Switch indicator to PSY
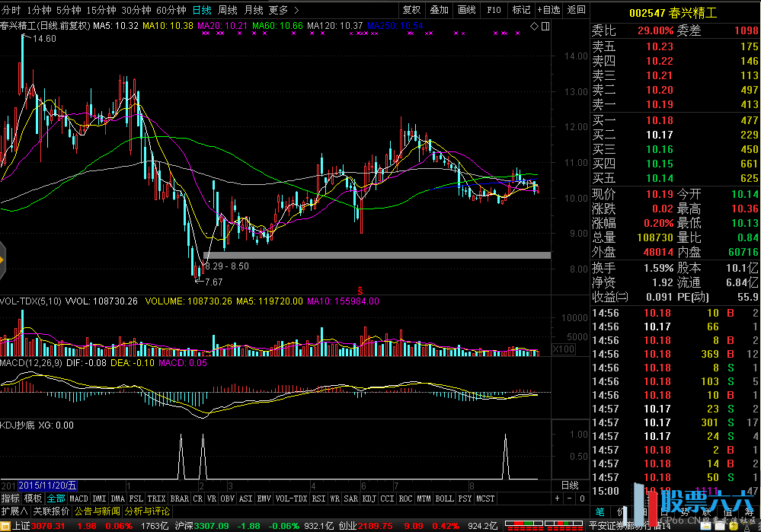Screen dimensions: 761x532 pos(465,499)
